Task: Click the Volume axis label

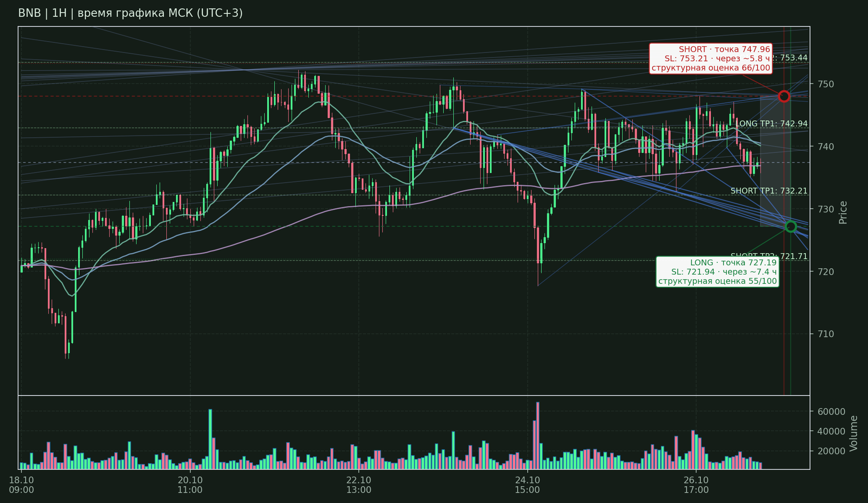Action: point(853,433)
